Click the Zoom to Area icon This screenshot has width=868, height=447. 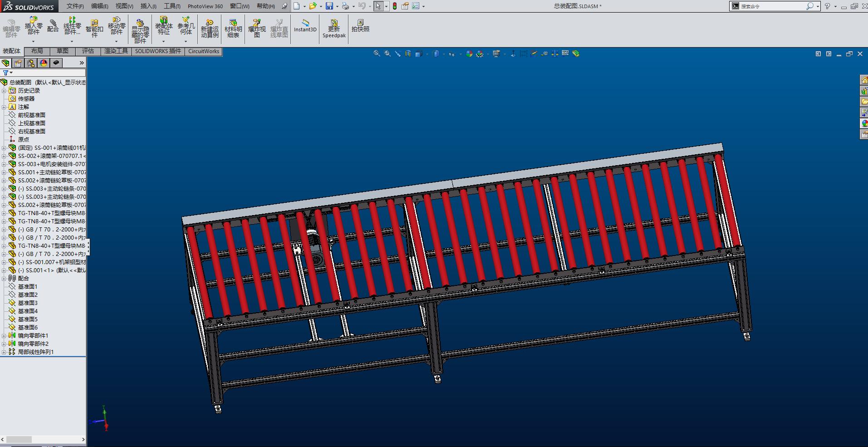tap(387, 54)
